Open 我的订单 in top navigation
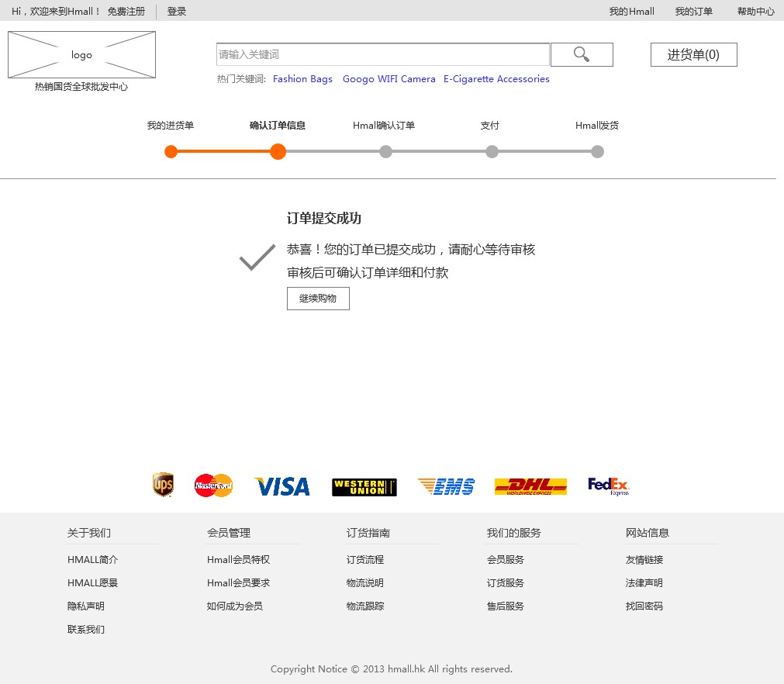784x684 pixels. point(693,12)
